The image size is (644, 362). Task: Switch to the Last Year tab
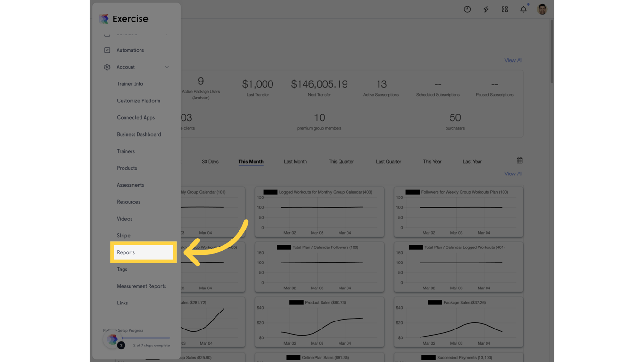click(x=472, y=162)
